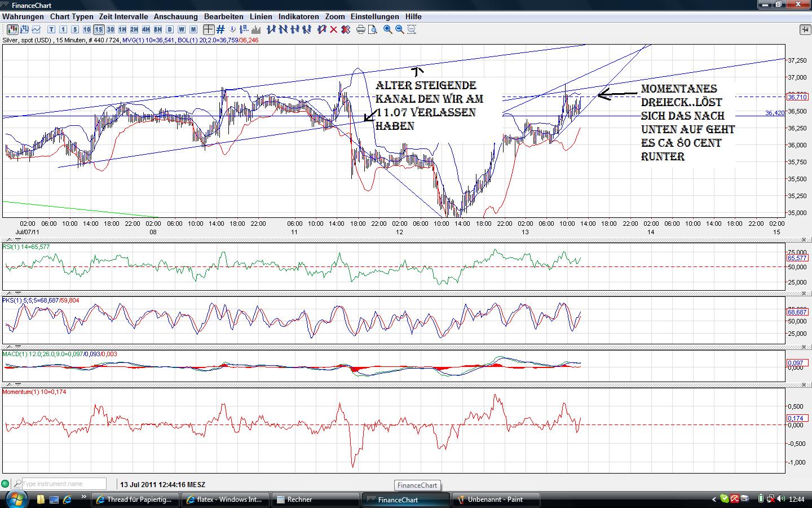Switch to the weekly (W) interval

[x=182, y=29]
